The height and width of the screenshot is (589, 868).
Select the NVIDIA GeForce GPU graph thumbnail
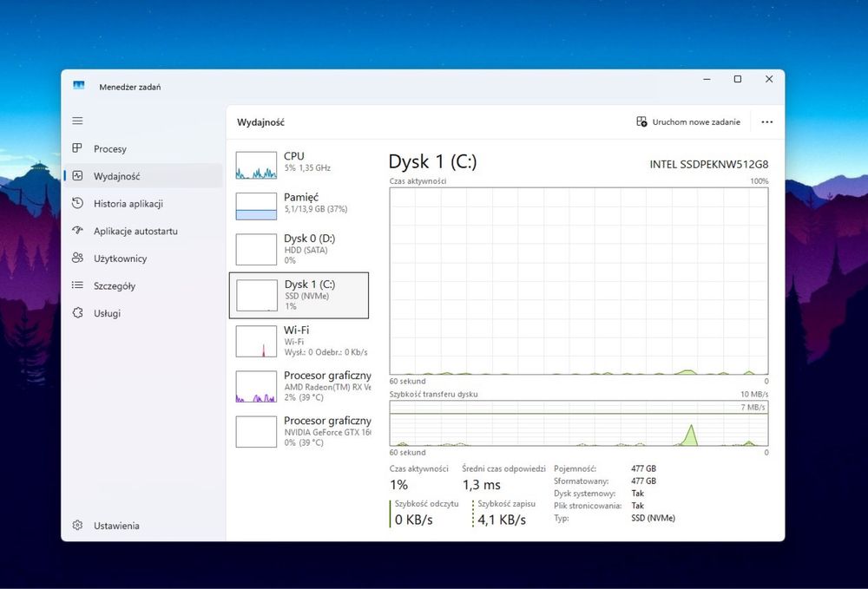[256, 432]
